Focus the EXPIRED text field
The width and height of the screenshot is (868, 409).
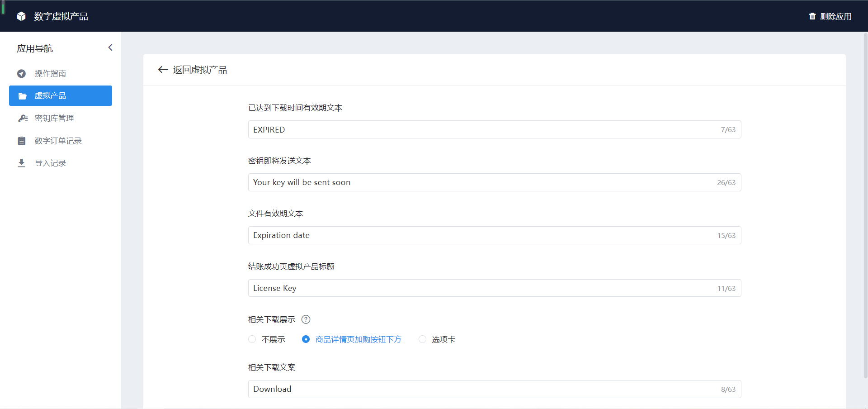click(x=495, y=129)
